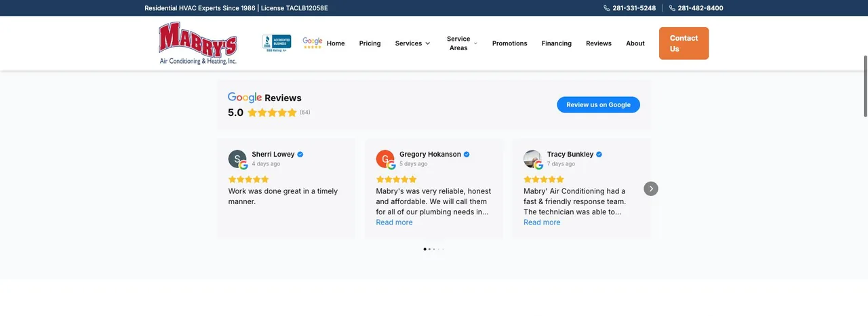Open Sherri Lowey's reviewer name link
This screenshot has height=316, width=868.
coord(273,155)
